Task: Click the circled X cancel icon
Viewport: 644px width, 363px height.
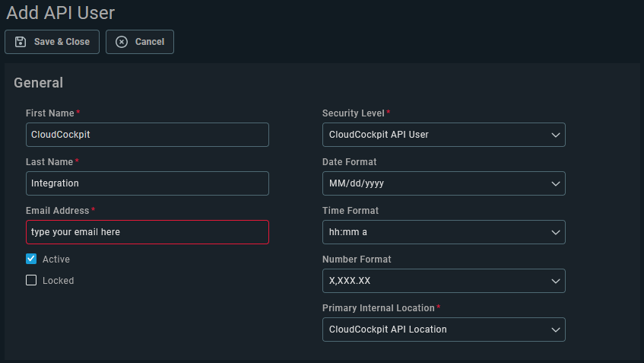Action: tap(122, 42)
